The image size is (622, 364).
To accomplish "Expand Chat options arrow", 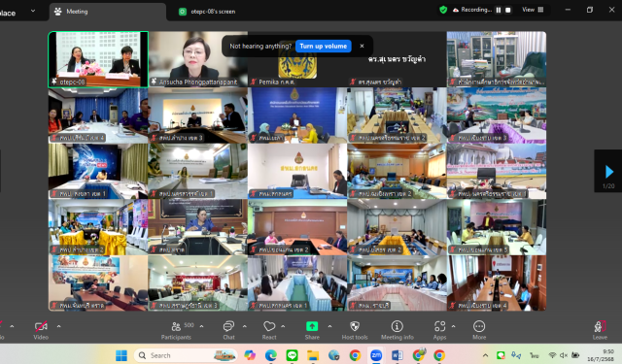I will coord(244,326).
